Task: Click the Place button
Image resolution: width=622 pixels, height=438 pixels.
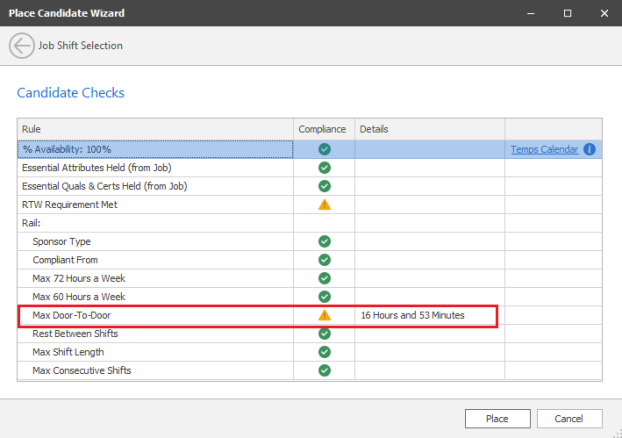Action: 498,419
